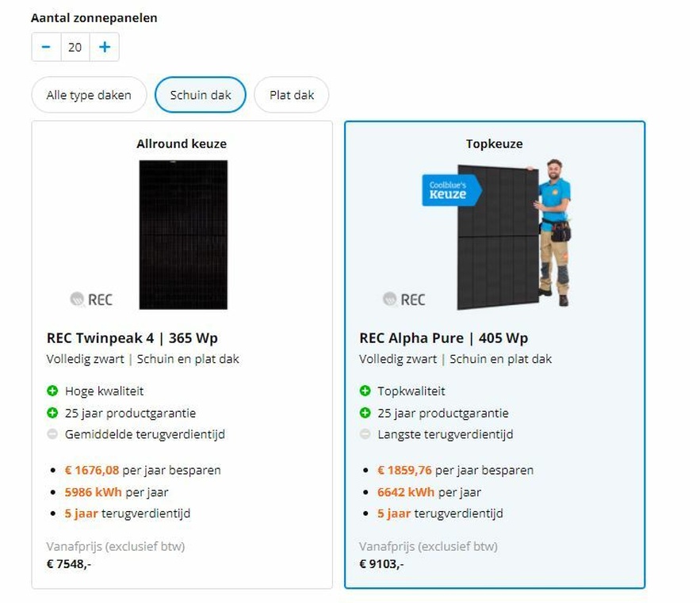Click the green plus beside "25 jaar productgarantie"
The height and width of the screenshot is (603, 700).
point(51,413)
